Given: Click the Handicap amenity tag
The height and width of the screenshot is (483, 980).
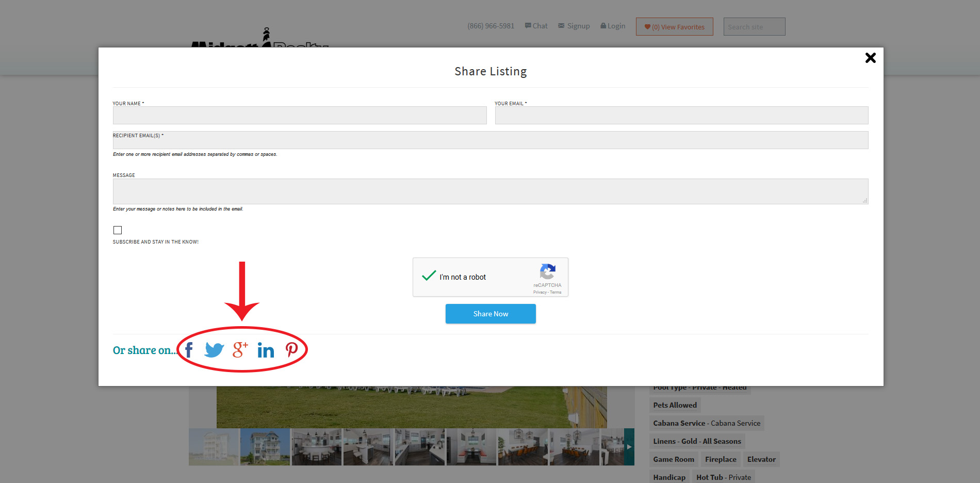Looking at the screenshot, I should point(669,477).
